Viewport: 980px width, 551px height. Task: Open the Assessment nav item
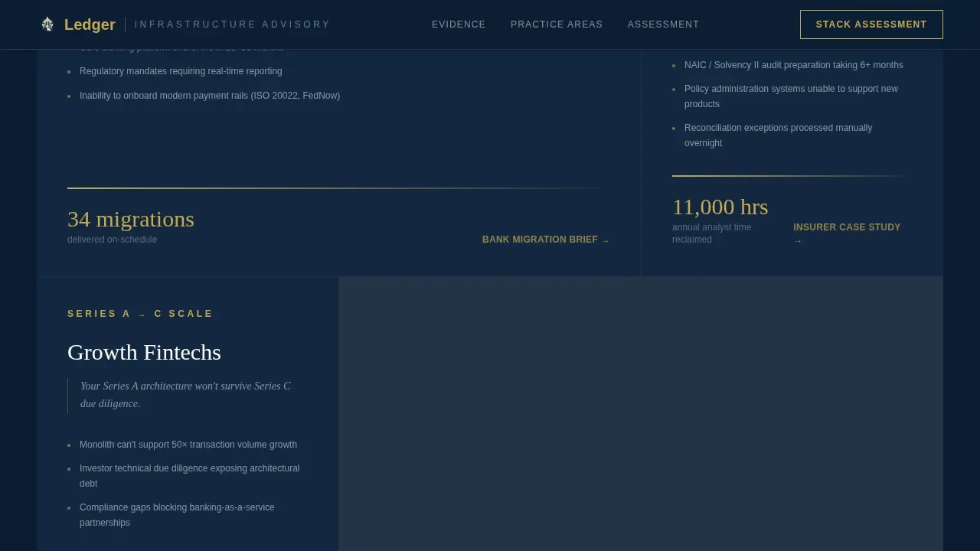click(x=663, y=24)
